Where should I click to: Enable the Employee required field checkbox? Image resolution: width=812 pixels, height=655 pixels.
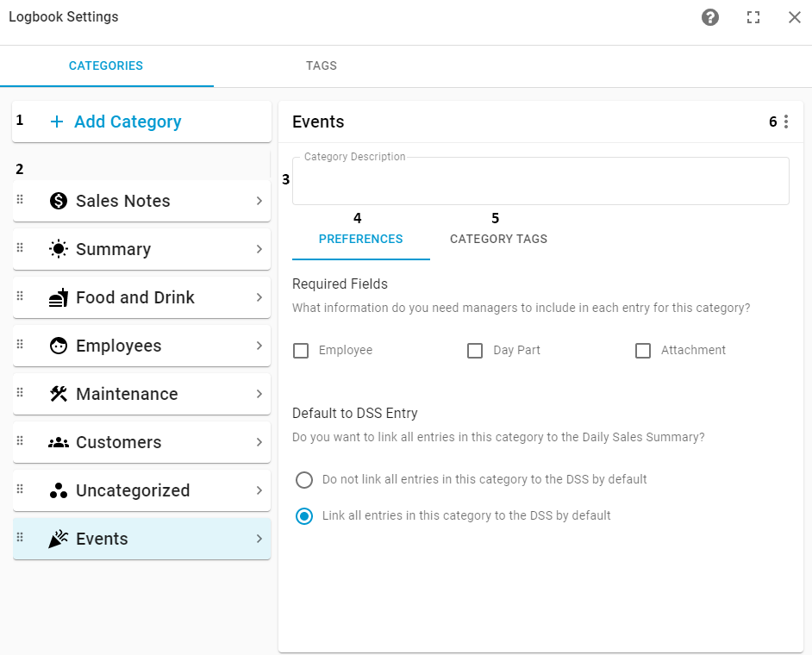[301, 350]
